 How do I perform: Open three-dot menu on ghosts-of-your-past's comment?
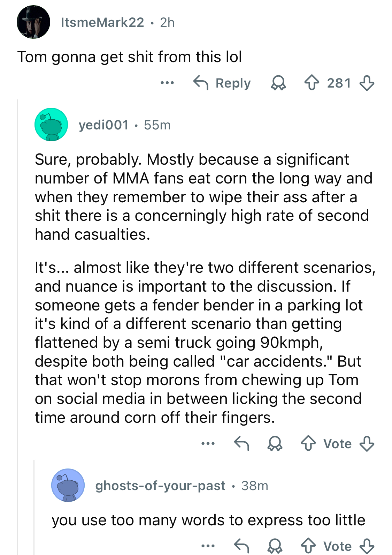pos(208,546)
